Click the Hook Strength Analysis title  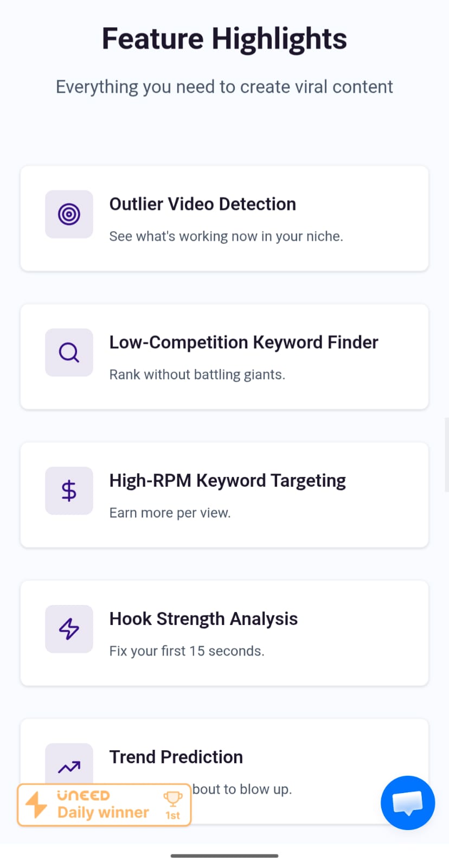203,619
